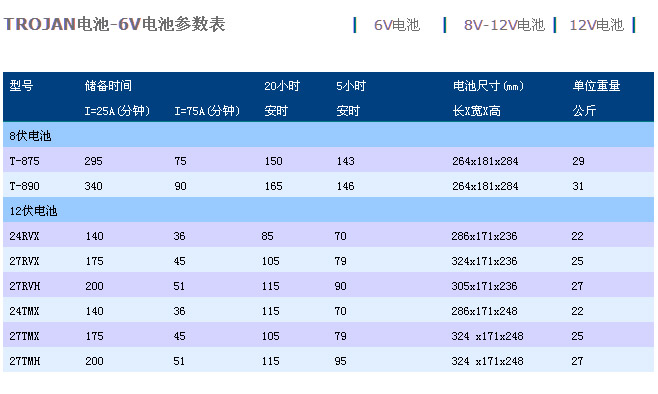Screen dimensions: 658x394
Task: Click value 75 in T-875 row
Action: 180,161
